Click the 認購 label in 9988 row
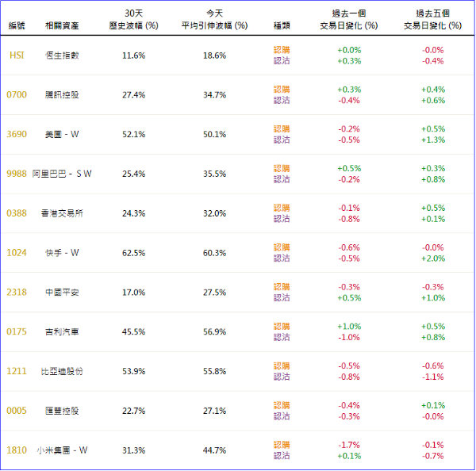476x471 pixels. pos(282,168)
